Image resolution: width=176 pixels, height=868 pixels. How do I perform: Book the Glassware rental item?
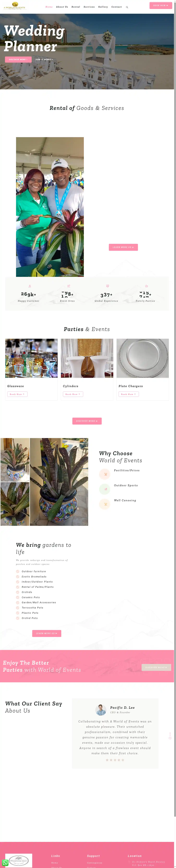pyautogui.click(x=17, y=394)
